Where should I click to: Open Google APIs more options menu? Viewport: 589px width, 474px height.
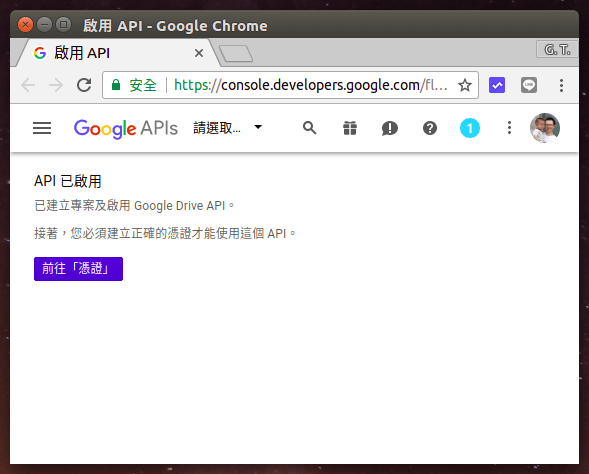[x=509, y=128]
